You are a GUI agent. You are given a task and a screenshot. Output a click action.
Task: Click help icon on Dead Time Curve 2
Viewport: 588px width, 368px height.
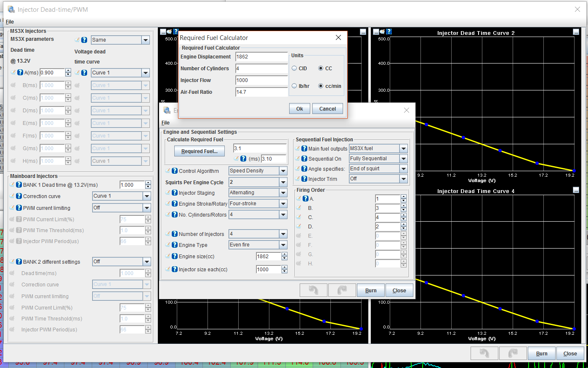tap(389, 32)
